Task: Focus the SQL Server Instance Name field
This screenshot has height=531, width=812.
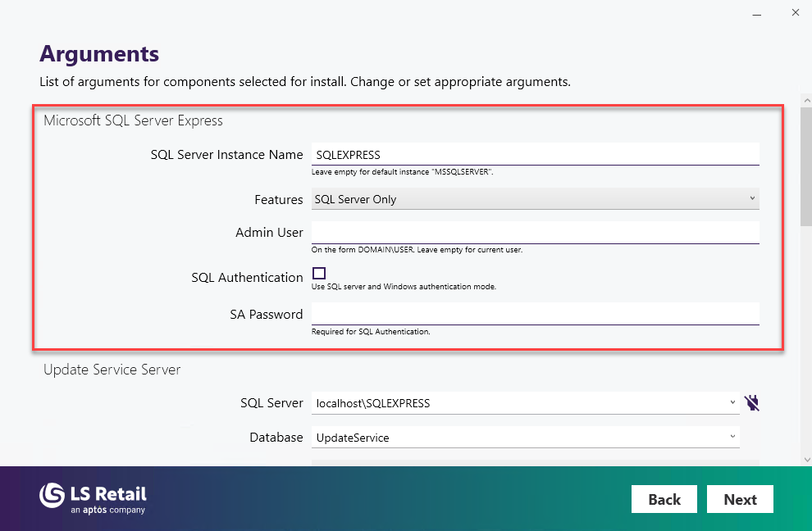Action: 535,155
